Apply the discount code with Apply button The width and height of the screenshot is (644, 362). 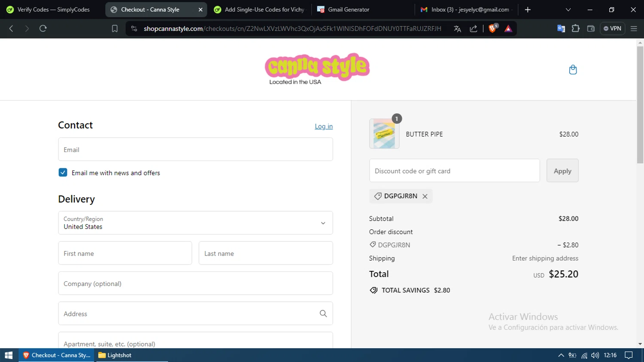click(x=562, y=171)
